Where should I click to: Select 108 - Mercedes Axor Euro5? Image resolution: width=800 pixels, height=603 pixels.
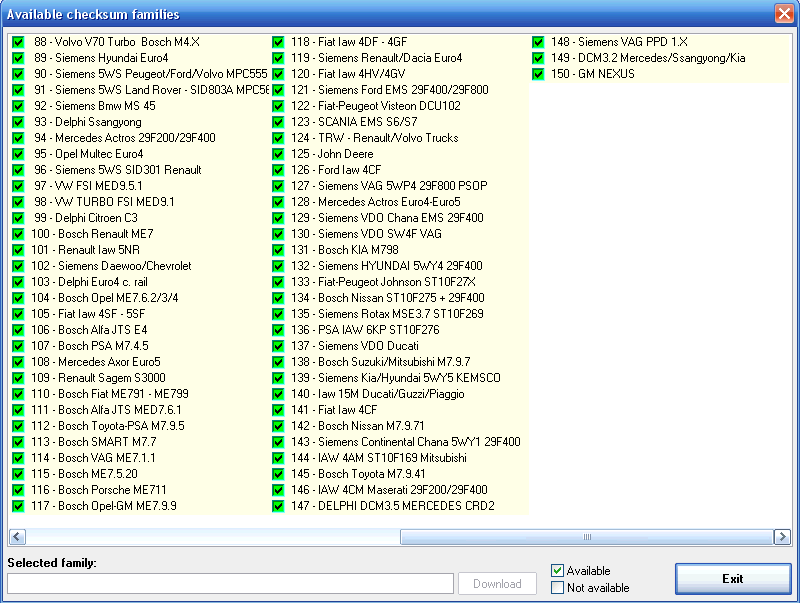coord(95,362)
